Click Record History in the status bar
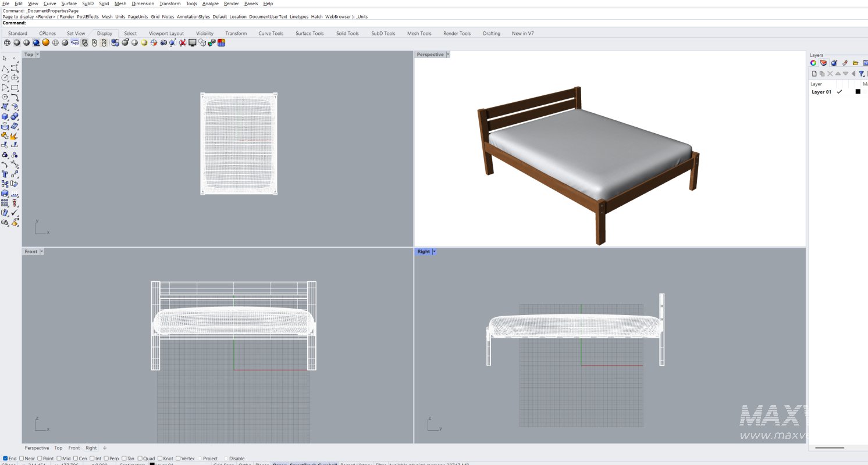 355,464
